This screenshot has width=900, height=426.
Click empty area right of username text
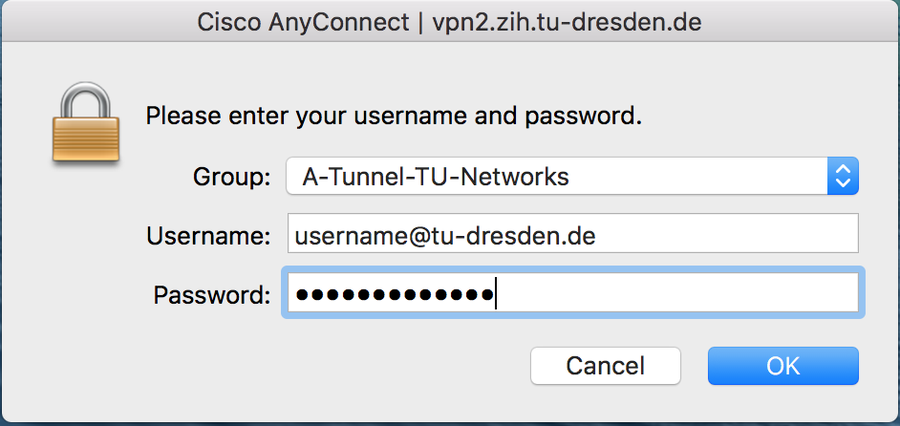pyautogui.click(x=726, y=233)
